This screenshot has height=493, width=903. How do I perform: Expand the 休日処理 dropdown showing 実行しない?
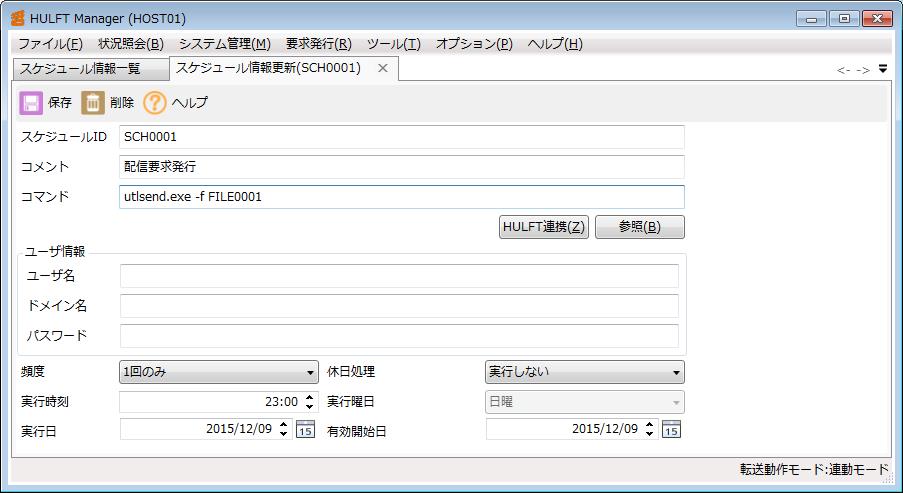click(585, 372)
